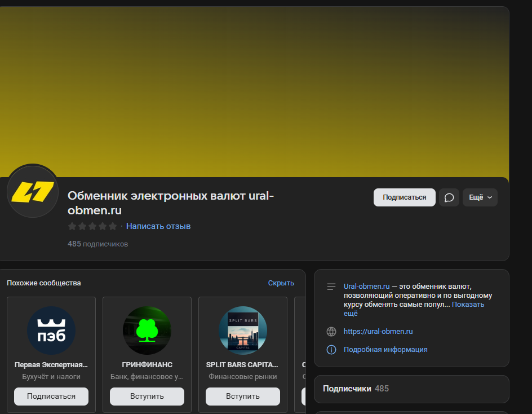
Task: Click the globe website icon
Action: pos(331,332)
